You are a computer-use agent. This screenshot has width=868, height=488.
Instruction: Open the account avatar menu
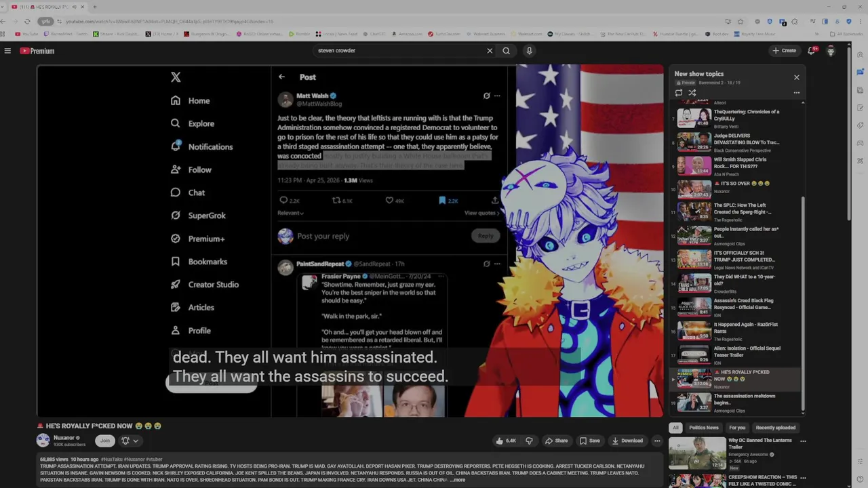pyautogui.click(x=831, y=51)
